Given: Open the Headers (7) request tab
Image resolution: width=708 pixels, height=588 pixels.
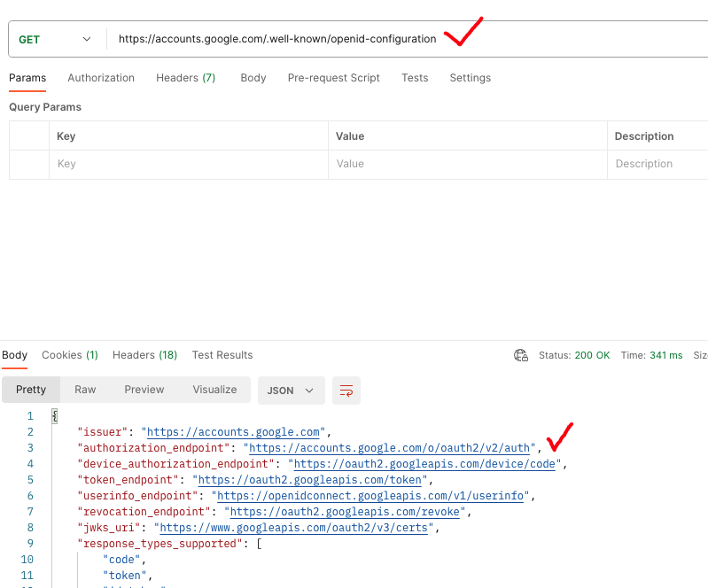Looking at the screenshot, I should click(185, 78).
